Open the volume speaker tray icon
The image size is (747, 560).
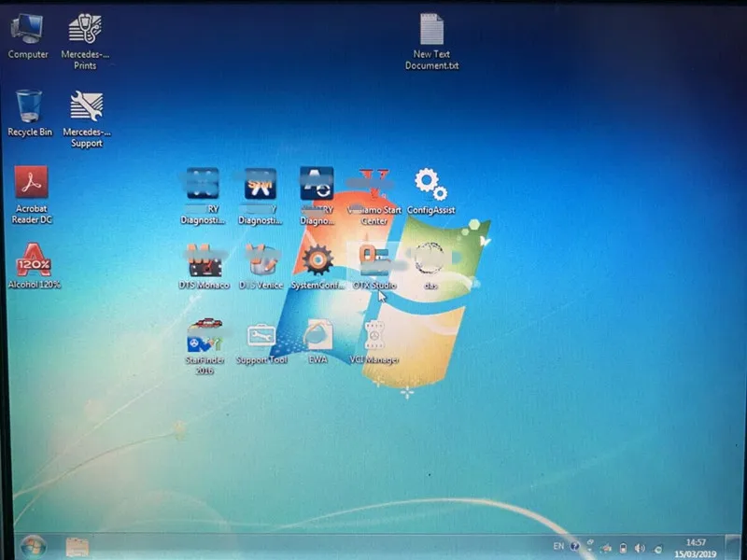640,549
